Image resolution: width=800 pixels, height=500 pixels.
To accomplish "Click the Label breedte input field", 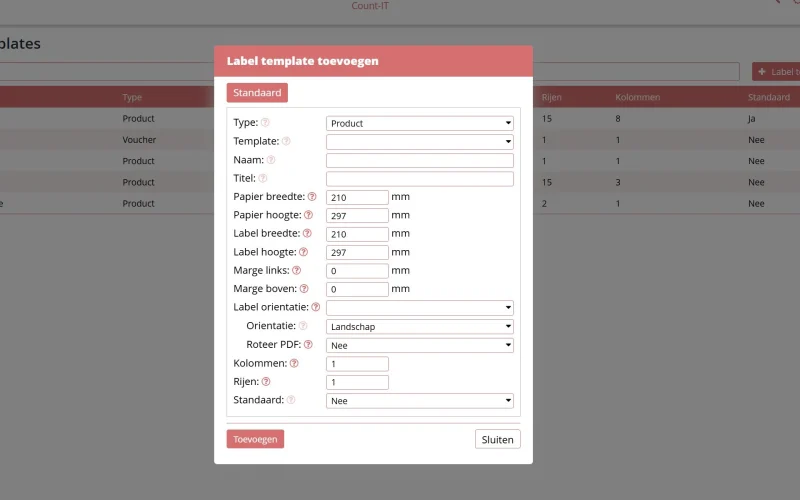I will coord(357,234).
